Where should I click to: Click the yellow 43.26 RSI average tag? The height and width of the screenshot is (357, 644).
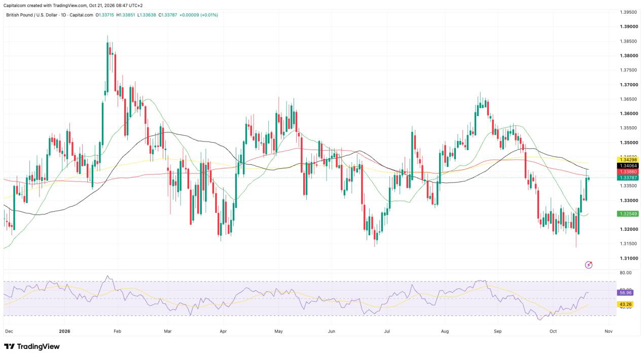click(x=625, y=304)
